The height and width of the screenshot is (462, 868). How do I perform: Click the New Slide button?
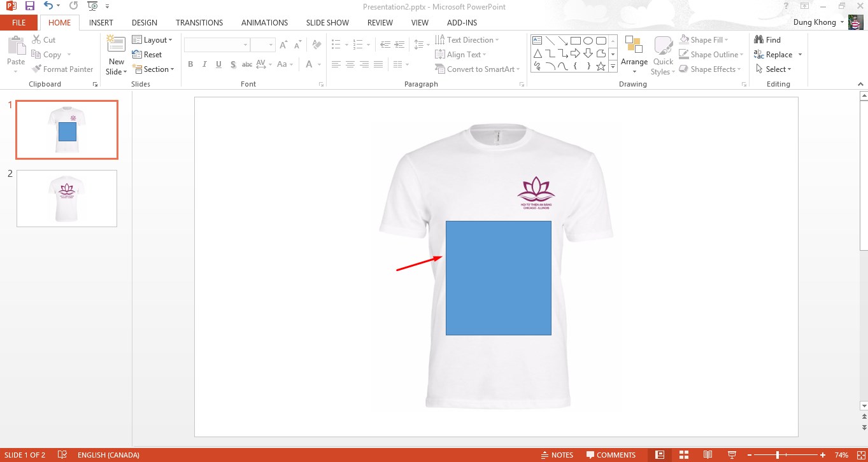116,55
